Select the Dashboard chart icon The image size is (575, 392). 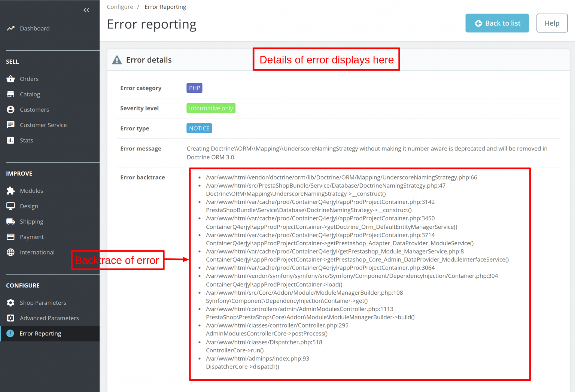11,28
